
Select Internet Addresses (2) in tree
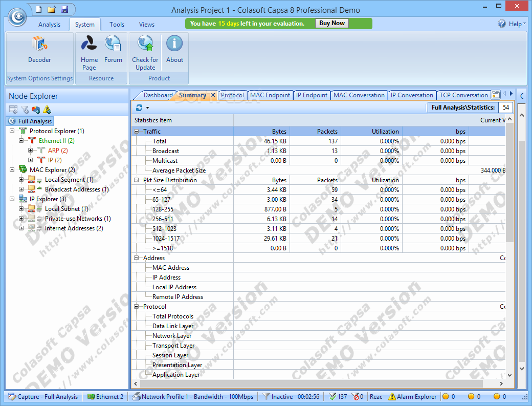tap(74, 228)
